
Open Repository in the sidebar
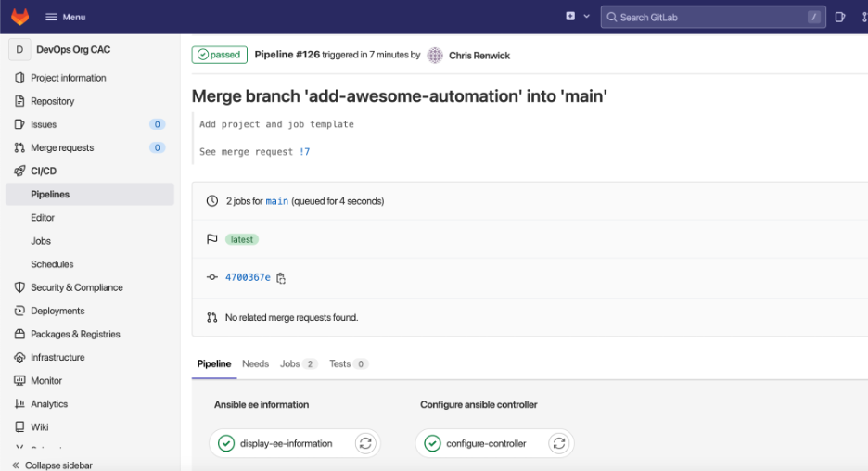click(52, 101)
